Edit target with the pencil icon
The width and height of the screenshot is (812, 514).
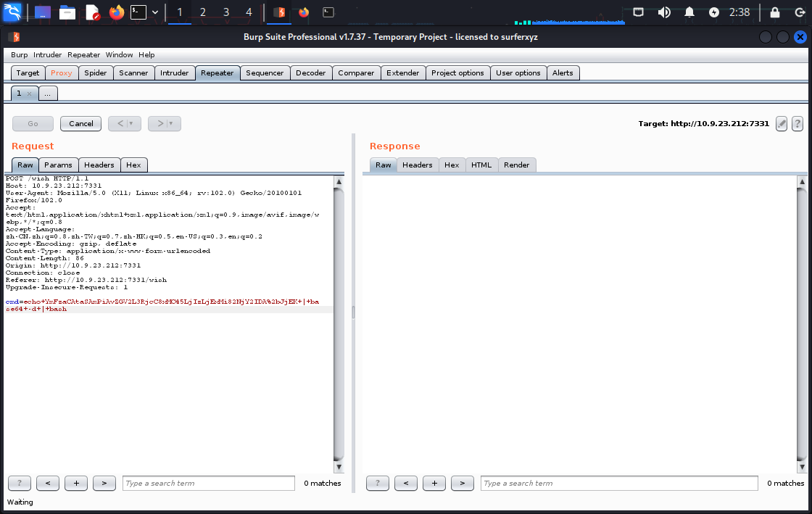point(782,124)
